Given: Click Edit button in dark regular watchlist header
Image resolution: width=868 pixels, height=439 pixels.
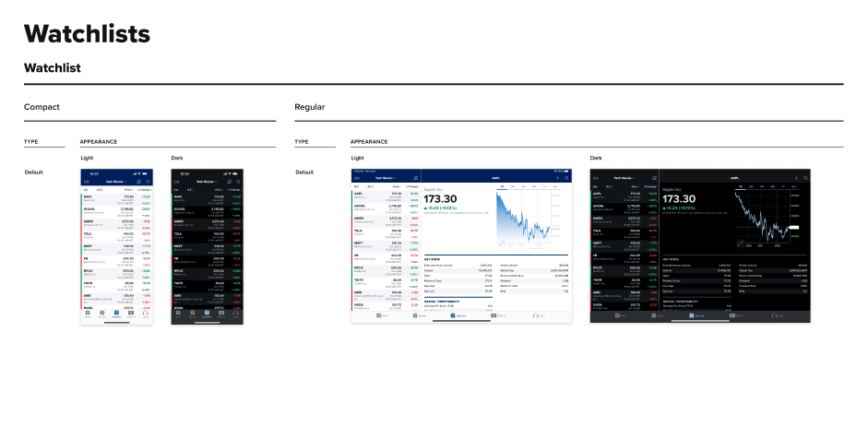Looking at the screenshot, I should 595,178.
